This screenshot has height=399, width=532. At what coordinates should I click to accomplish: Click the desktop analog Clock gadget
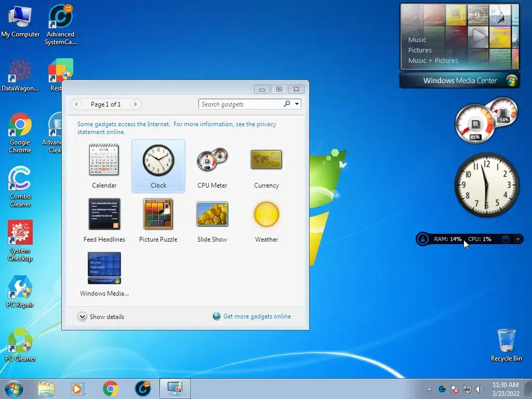pos(486,184)
